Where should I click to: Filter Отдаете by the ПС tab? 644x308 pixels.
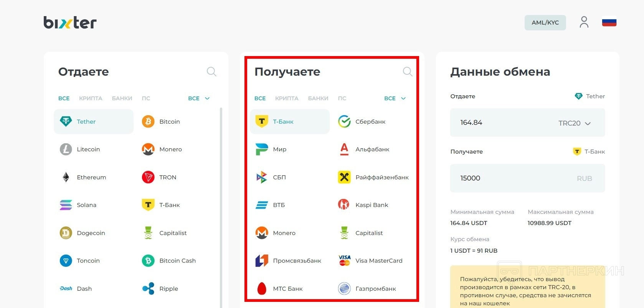point(146,98)
